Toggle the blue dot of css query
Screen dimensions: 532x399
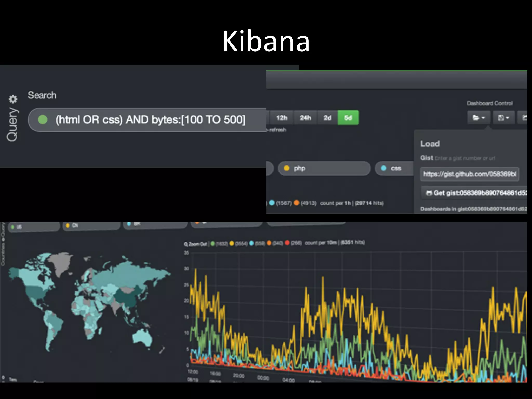coord(383,168)
